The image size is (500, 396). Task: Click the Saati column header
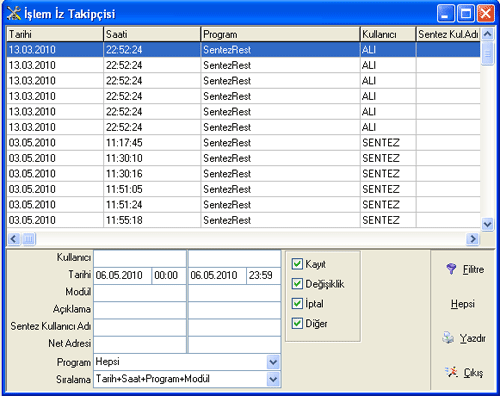(152, 34)
